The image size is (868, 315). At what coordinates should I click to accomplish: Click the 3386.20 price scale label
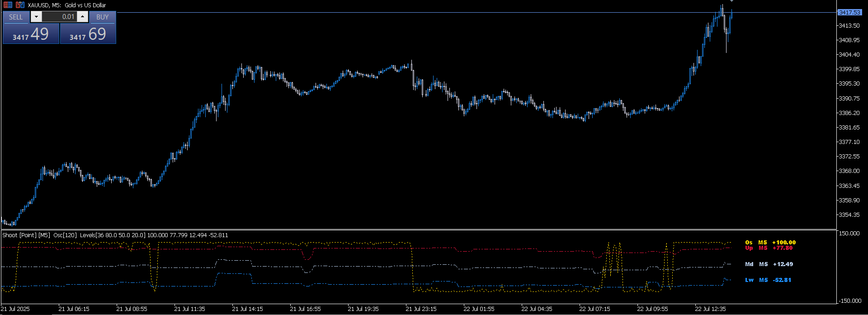point(849,113)
